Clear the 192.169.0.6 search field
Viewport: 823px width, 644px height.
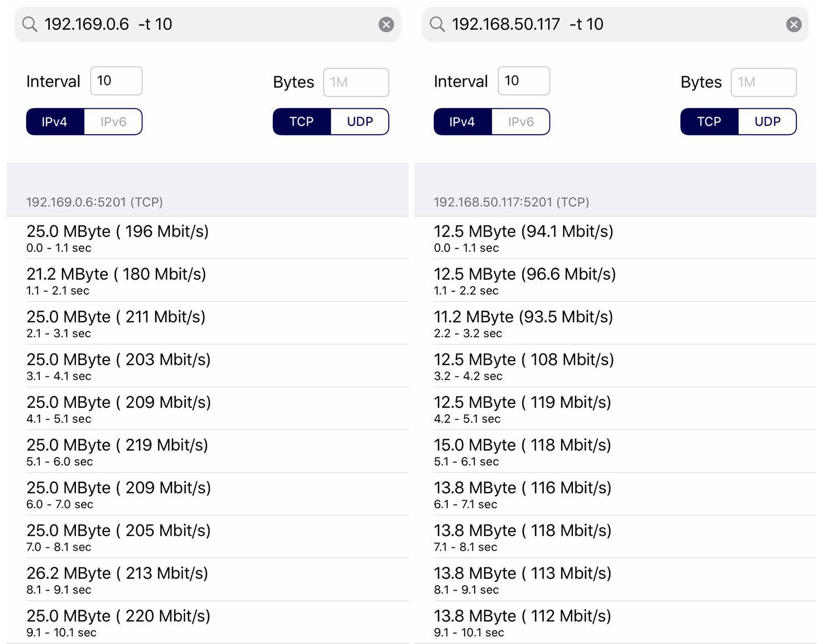click(386, 24)
